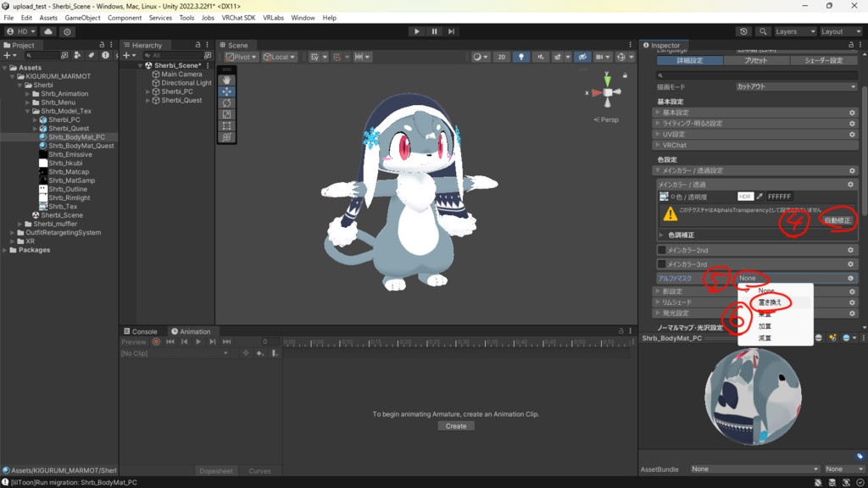This screenshot has height=488, width=868.
Task: Jump to first keyframe in Animation
Action: tap(170, 342)
